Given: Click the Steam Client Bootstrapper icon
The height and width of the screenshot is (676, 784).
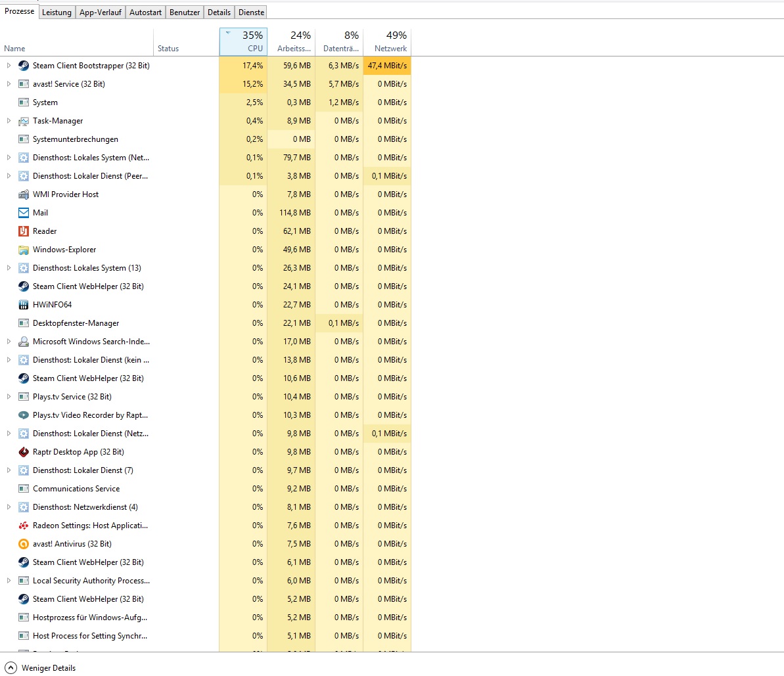Looking at the screenshot, I should point(24,66).
